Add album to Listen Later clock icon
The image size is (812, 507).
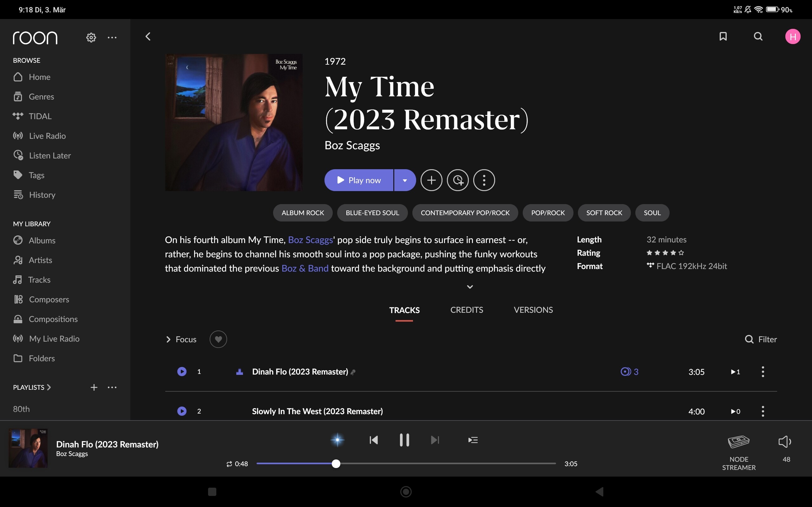coord(458,180)
